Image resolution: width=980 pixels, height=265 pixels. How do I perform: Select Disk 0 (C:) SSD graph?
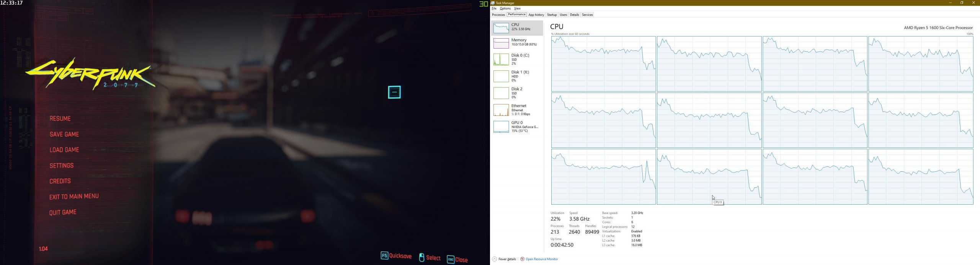(501, 60)
